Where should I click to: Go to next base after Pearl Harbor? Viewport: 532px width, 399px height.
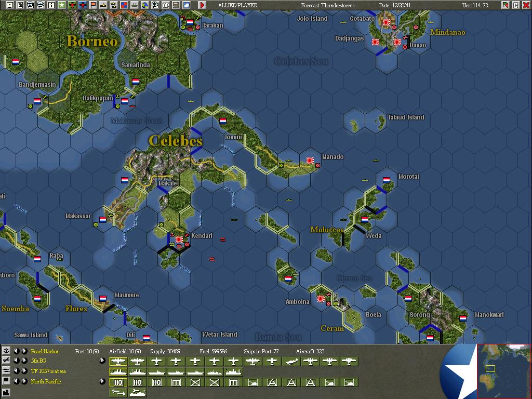[24, 351]
